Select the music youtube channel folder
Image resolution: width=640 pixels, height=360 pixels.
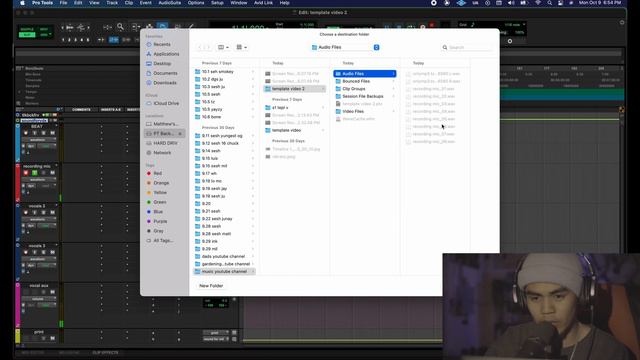pyautogui.click(x=224, y=271)
